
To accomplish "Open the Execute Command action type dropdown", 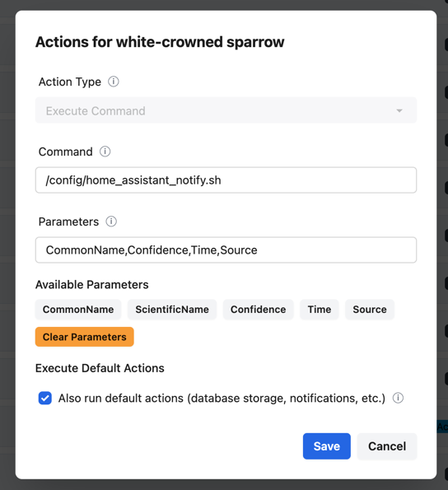I will tap(226, 110).
